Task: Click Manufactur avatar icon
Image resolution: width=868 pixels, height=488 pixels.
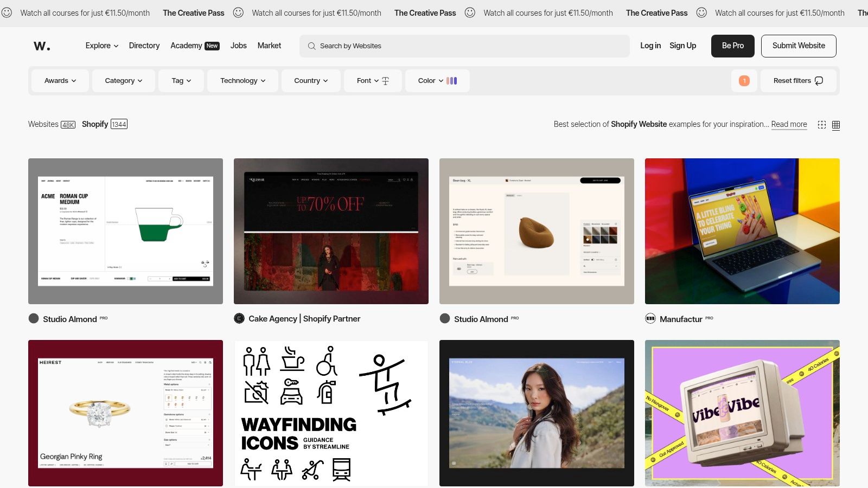Action: (x=650, y=319)
